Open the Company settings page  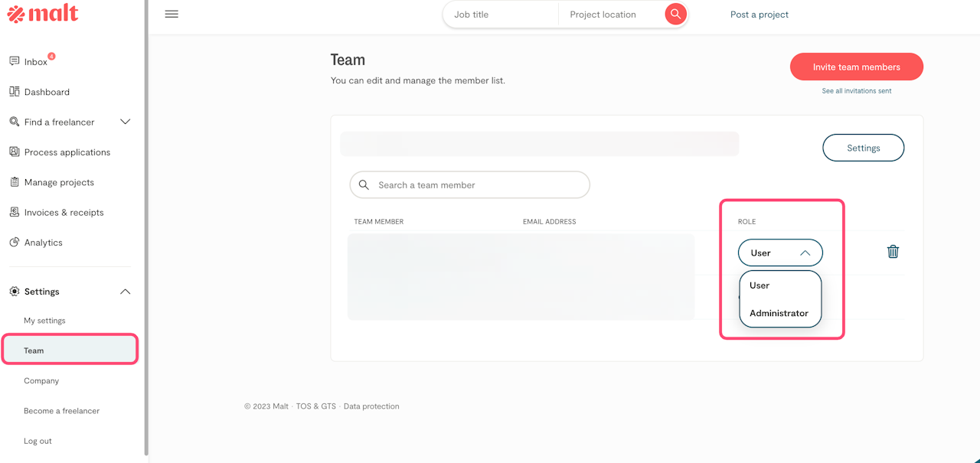41,380
